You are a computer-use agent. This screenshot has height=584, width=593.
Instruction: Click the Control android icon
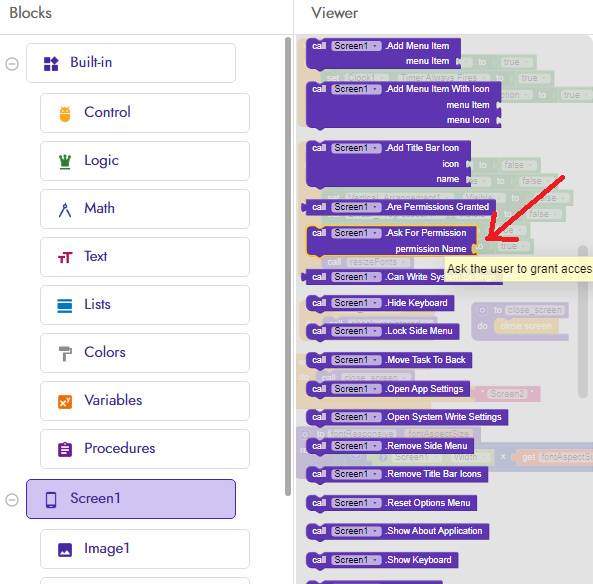[x=65, y=113]
